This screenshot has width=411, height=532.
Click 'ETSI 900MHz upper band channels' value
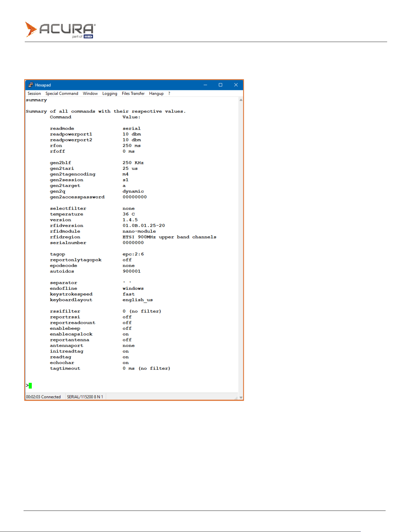coord(169,237)
